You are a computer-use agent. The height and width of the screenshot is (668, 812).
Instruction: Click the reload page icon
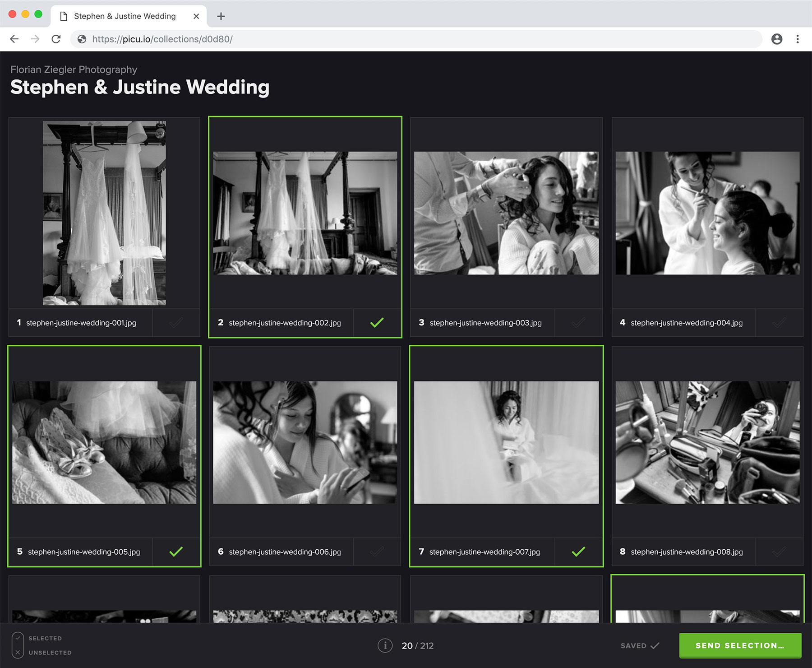point(56,39)
